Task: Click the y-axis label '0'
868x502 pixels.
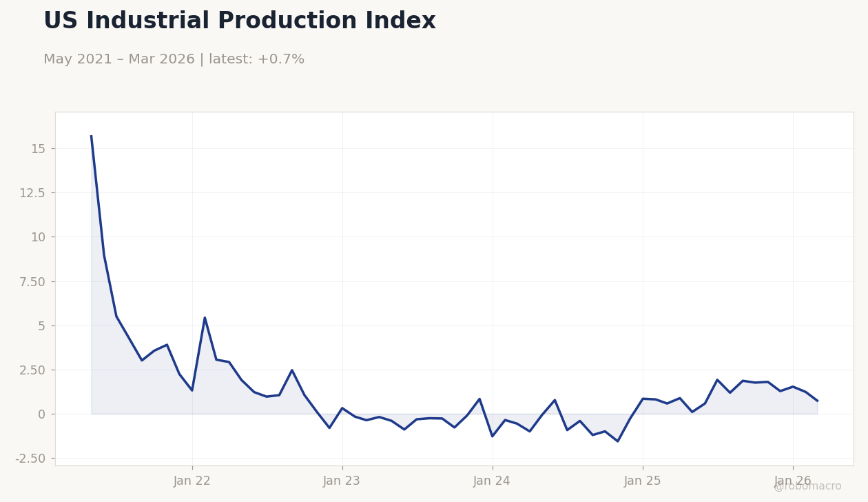Action: (41, 414)
